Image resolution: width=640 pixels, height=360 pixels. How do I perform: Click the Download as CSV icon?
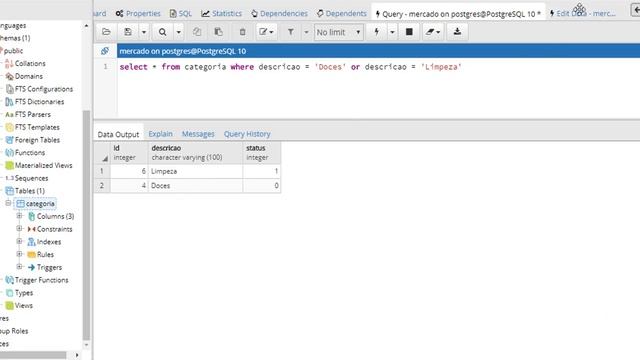coord(458,32)
